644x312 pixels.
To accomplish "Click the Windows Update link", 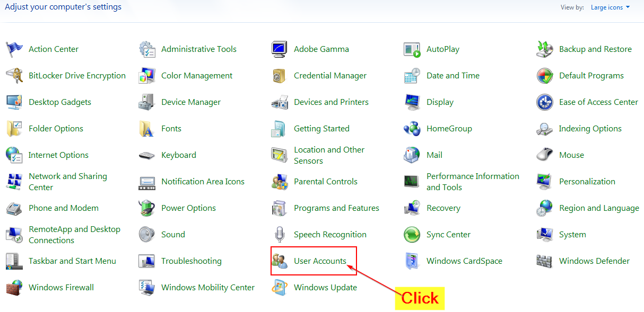I will click(325, 288).
